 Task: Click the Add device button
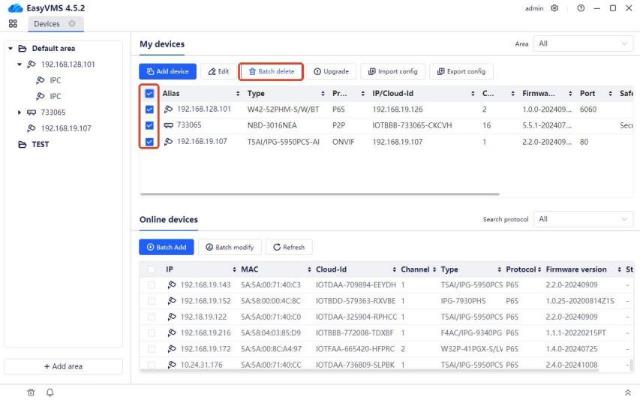167,71
